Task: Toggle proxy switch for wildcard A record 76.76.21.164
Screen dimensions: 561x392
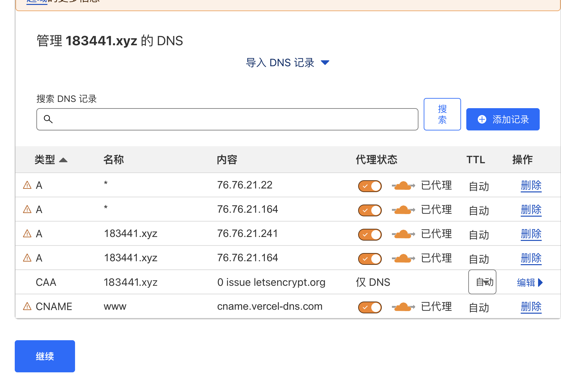Action: coord(370,210)
